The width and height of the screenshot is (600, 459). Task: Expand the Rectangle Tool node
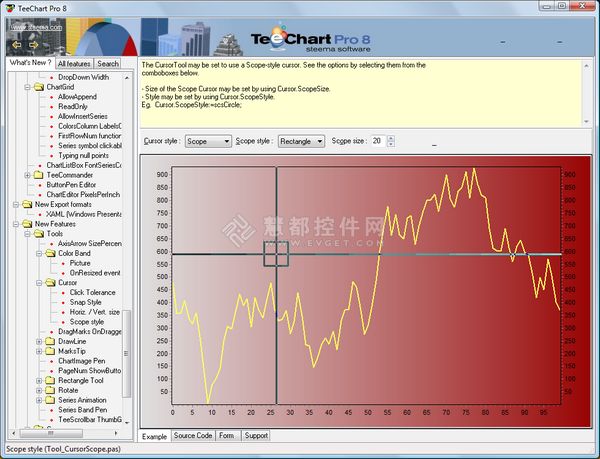39,381
